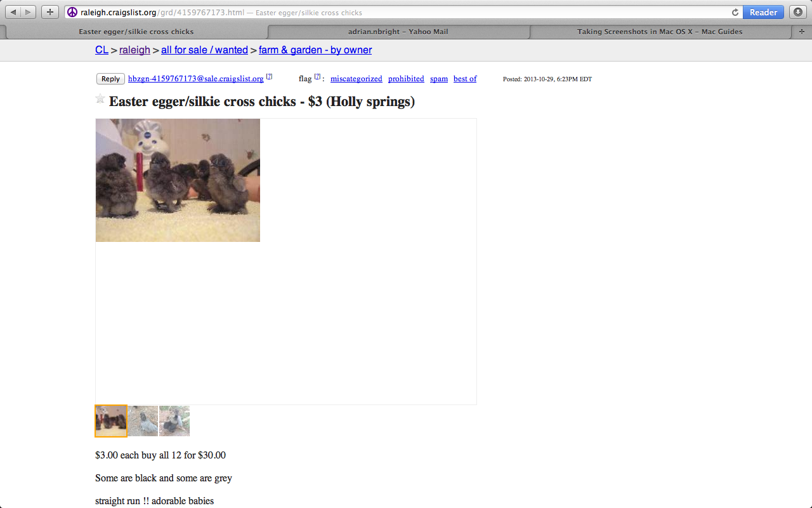Reload the page with the refresh icon
Screen dimensions: 812x508
pyautogui.click(x=735, y=12)
